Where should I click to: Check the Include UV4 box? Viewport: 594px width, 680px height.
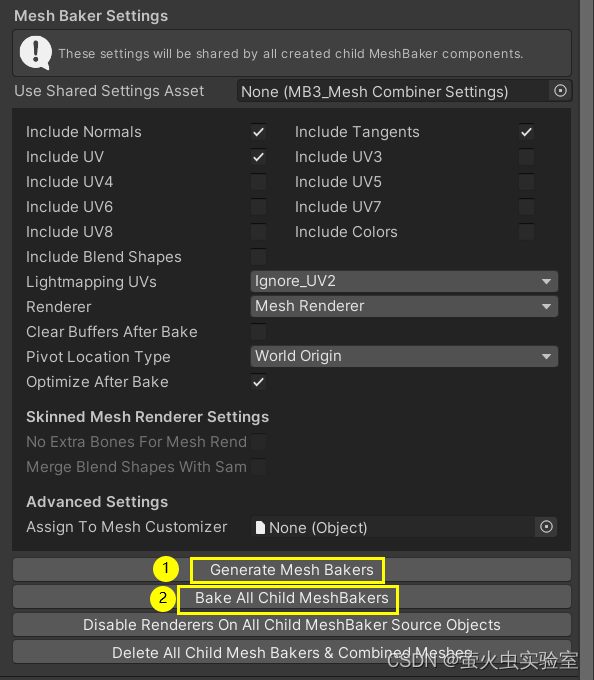[x=258, y=182]
